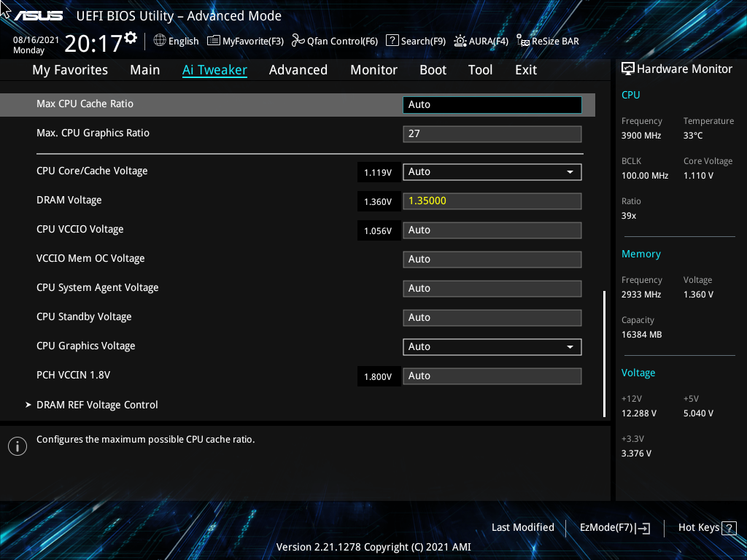This screenshot has width=747, height=560.
Task: Click the 1.800V PCH voltage reading
Action: tap(379, 377)
